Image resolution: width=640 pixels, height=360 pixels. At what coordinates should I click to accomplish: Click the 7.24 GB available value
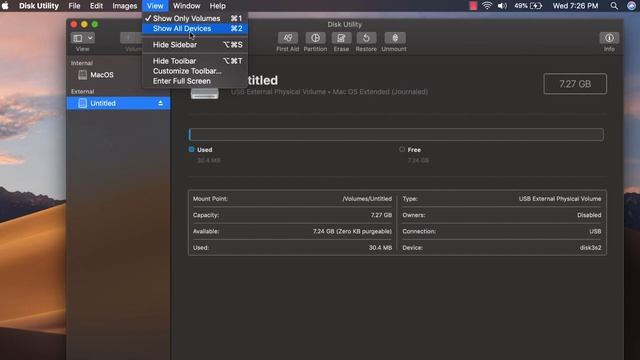[352, 231]
